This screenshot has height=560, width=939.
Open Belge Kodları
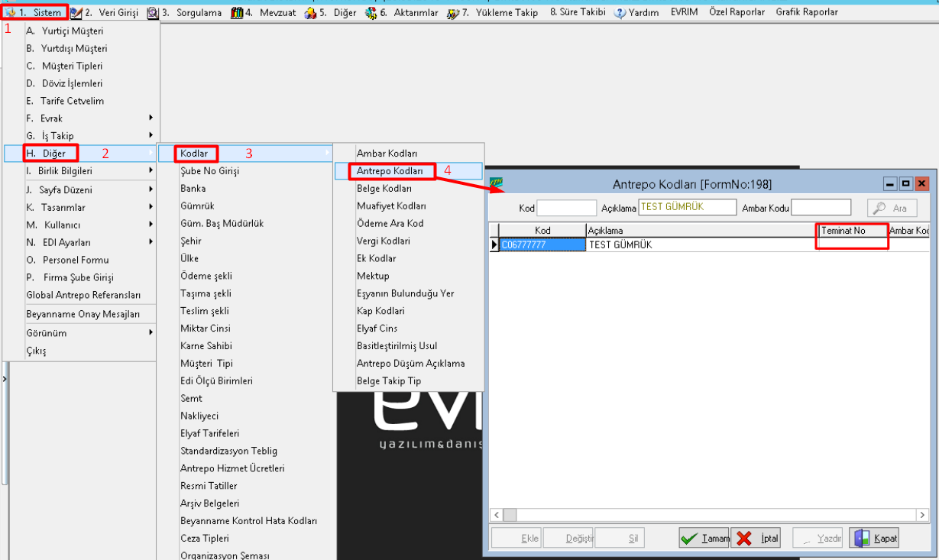[409, 188]
